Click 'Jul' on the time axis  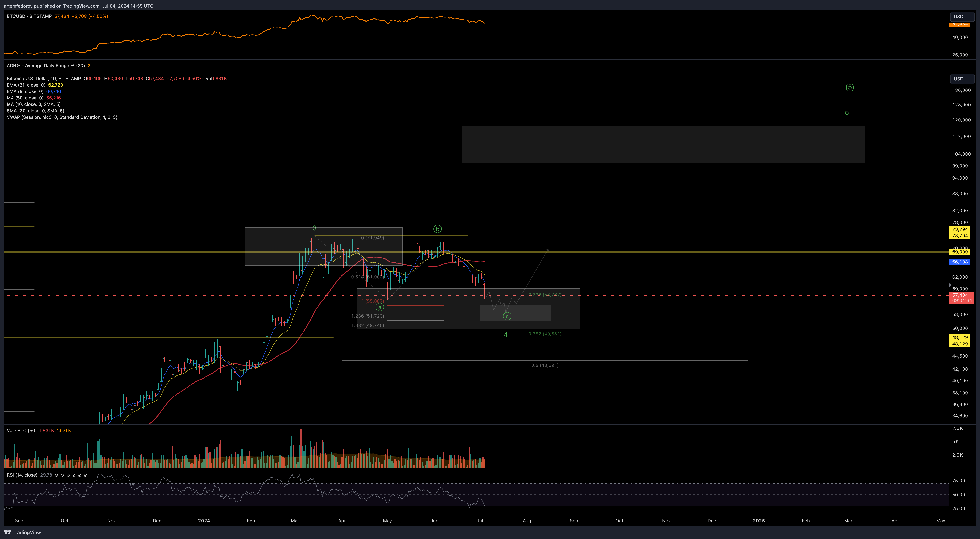pos(480,521)
